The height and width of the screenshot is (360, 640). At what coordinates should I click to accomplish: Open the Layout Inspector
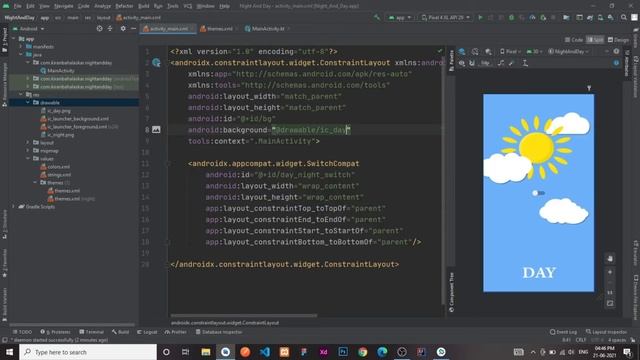(606, 332)
